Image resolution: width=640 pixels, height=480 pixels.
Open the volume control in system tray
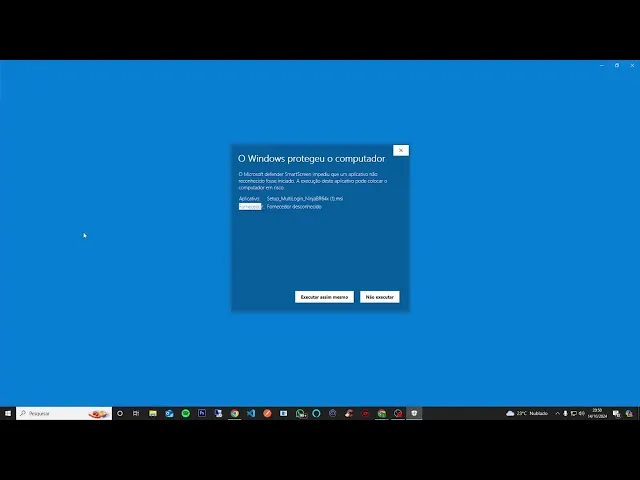[x=582, y=413]
